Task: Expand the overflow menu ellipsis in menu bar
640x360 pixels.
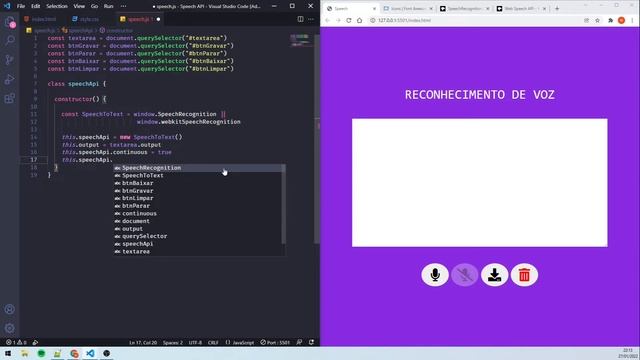Action: (x=123, y=6)
